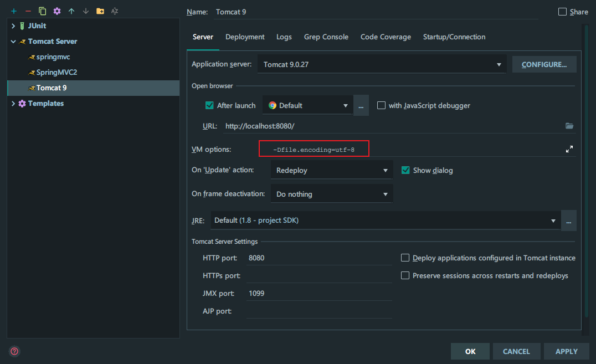The height and width of the screenshot is (364, 596).
Task: Click the CANCEL button
Action: point(516,351)
